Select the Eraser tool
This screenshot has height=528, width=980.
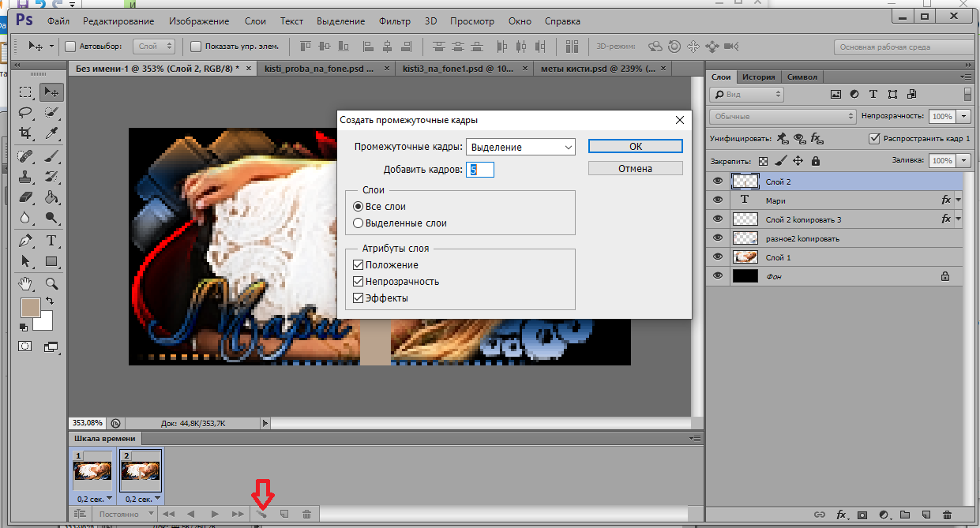tap(26, 196)
